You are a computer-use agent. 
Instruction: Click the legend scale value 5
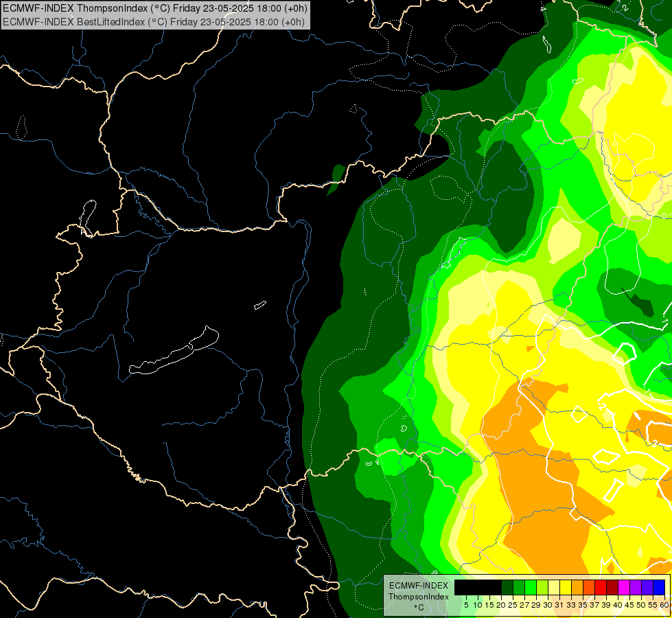coord(466,605)
